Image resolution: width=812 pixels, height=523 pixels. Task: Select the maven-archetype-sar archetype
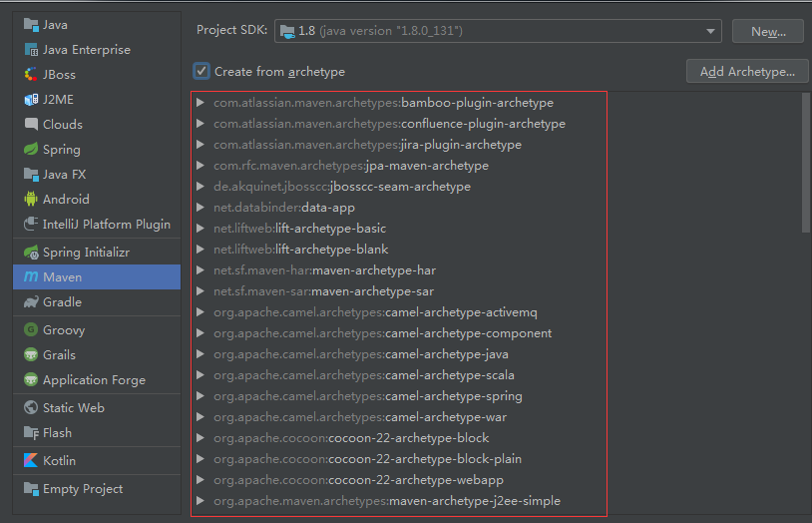pyautogui.click(x=323, y=291)
